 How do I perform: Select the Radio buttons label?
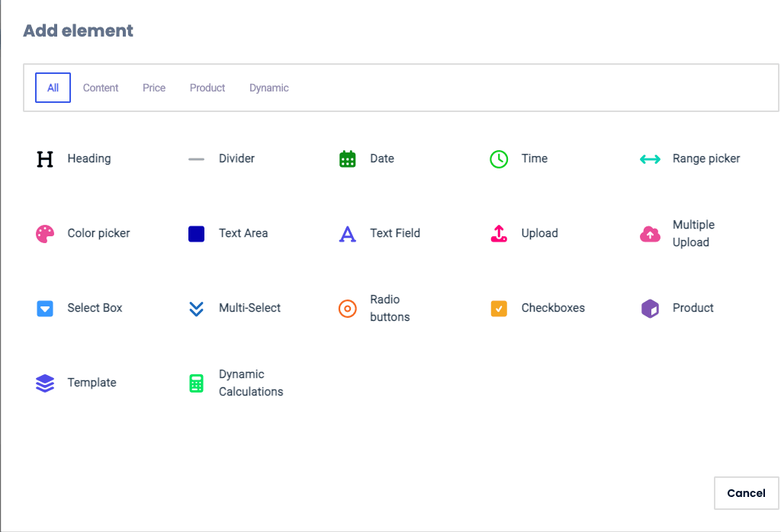click(390, 308)
